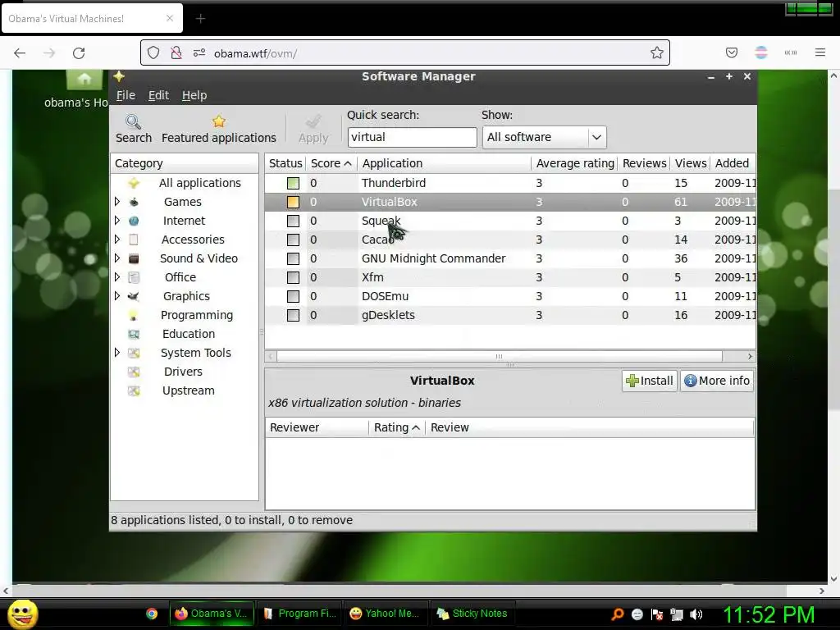
Task: Click the Office category icon
Action: tap(134, 277)
